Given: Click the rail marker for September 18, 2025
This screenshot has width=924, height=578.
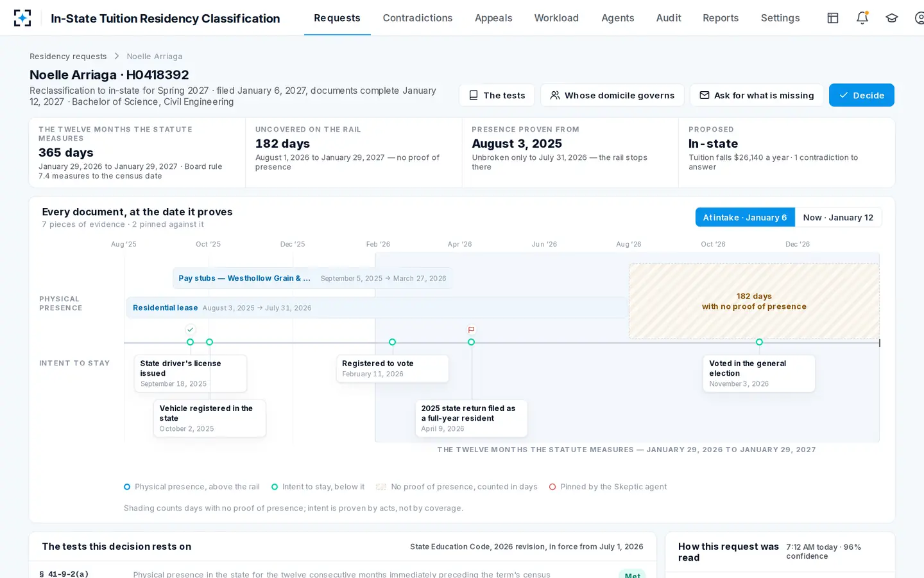Looking at the screenshot, I should 190,342.
